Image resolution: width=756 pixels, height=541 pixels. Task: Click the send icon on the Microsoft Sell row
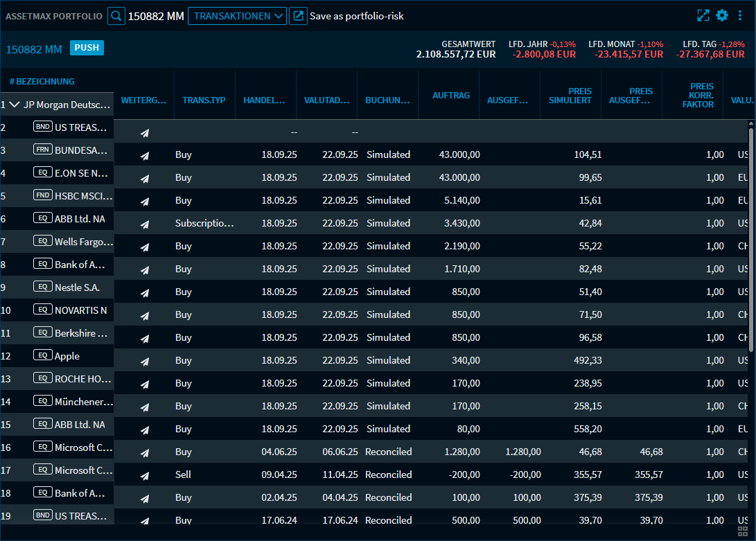click(x=145, y=475)
